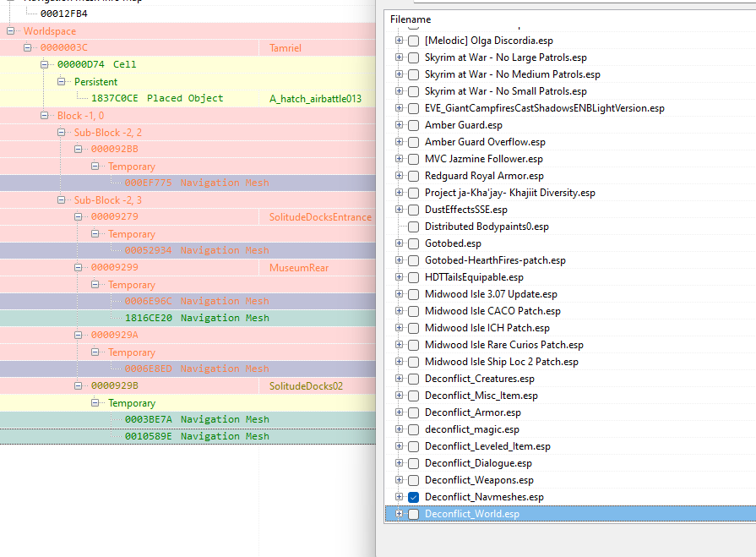Select the 1837C0CE Placed Object record

157,98
